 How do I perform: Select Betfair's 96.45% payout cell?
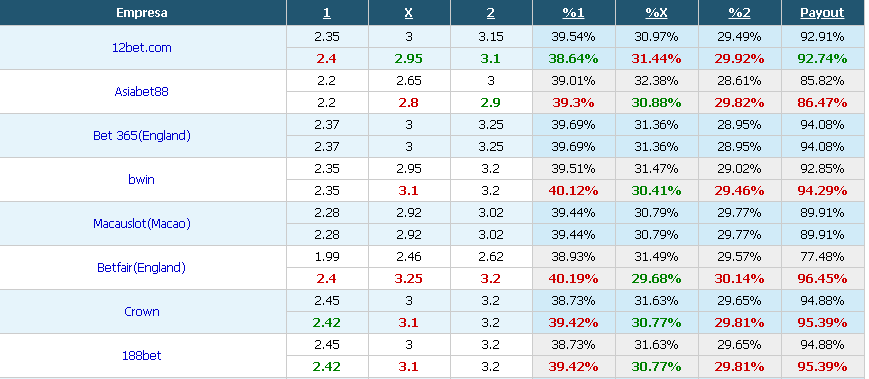(x=822, y=279)
